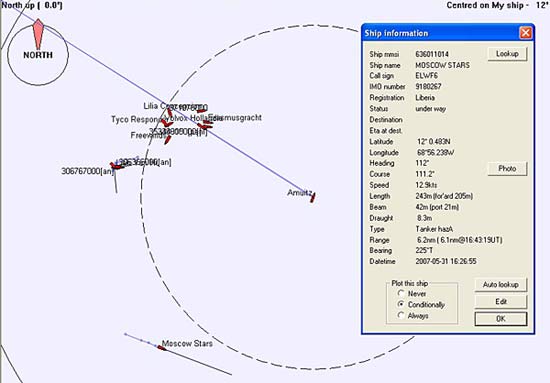This screenshot has width=550, height=383.
Task: Click the Moscow Stars map label
Action: click(x=187, y=343)
